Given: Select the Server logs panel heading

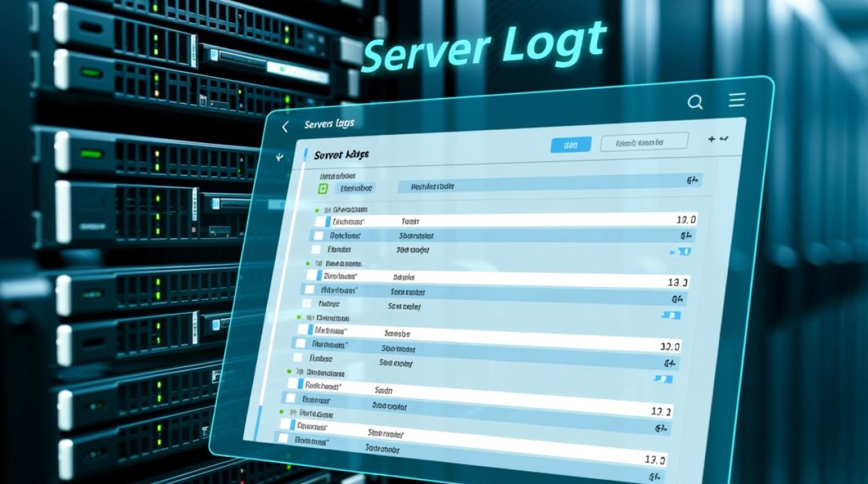Looking at the screenshot, I should (341, 155).
